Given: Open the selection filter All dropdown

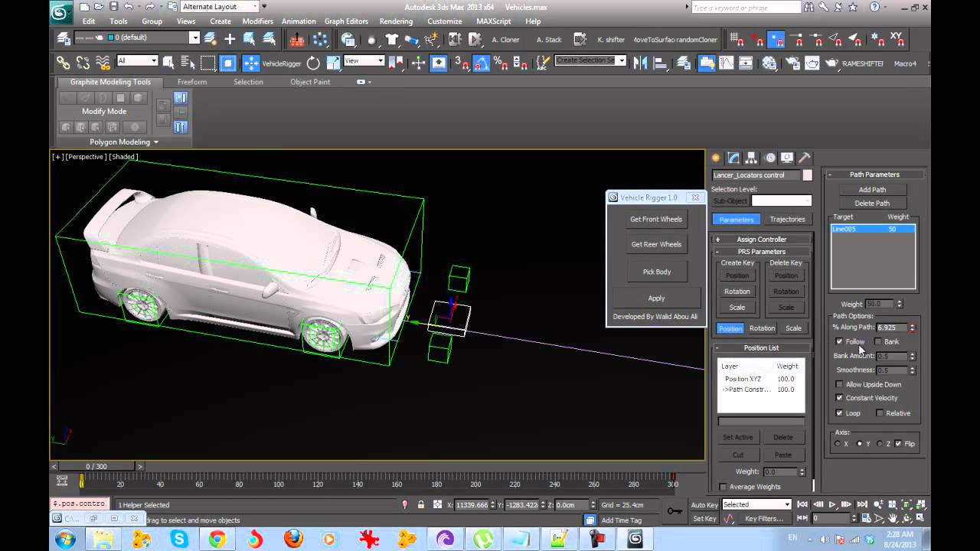Looking at the screenshot, I should [137, 61].
